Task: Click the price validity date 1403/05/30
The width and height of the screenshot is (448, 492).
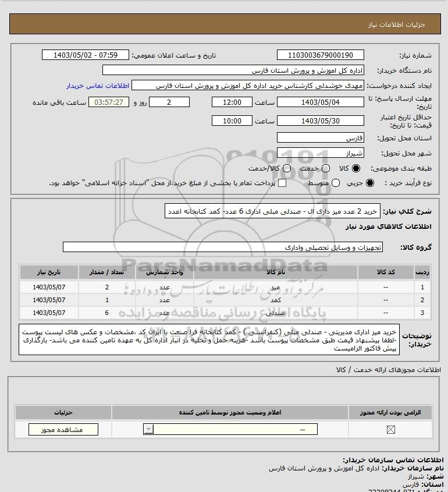Action: (x=321, y=121)
